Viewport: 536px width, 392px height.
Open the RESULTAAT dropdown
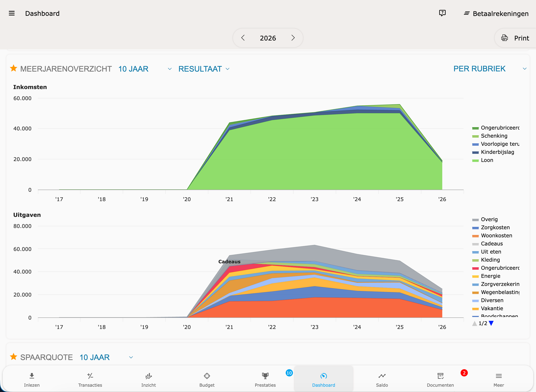point(204,69)
